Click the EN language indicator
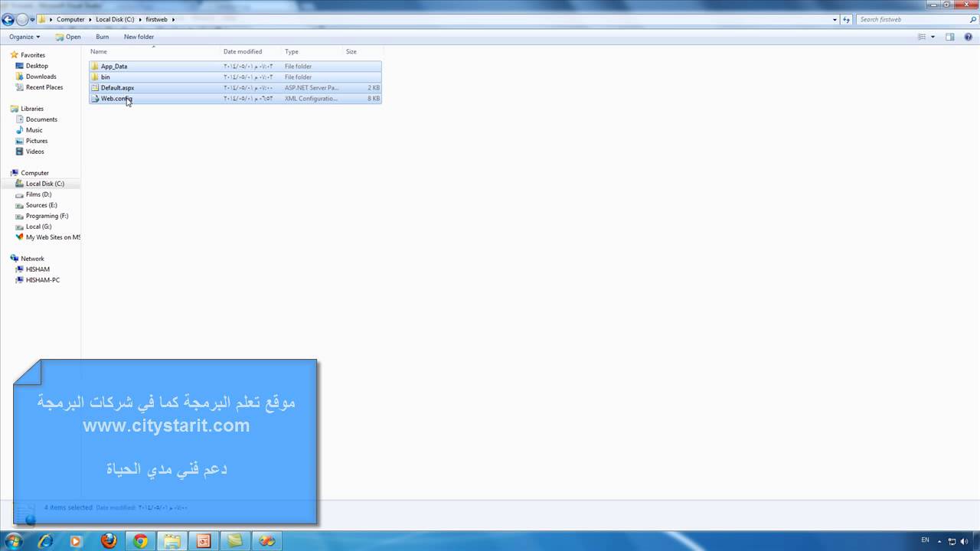Viewport: 980px width, 551px height. pos(925,540)
